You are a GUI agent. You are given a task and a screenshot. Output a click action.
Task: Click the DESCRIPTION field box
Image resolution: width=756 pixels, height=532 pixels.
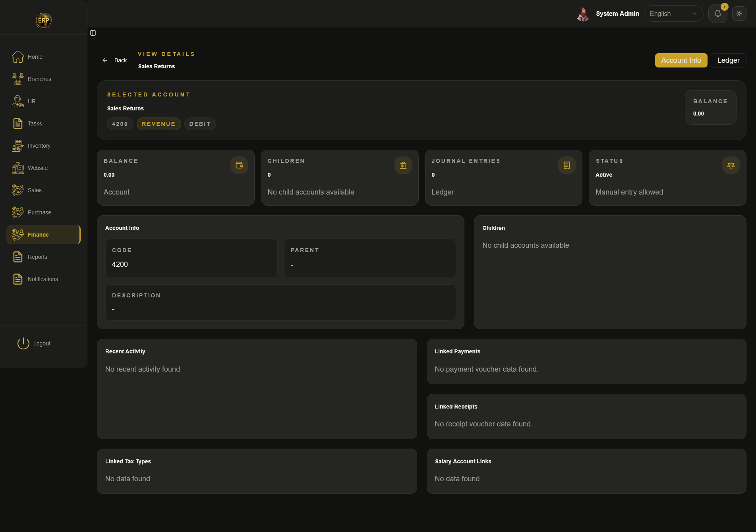[280, 303]
